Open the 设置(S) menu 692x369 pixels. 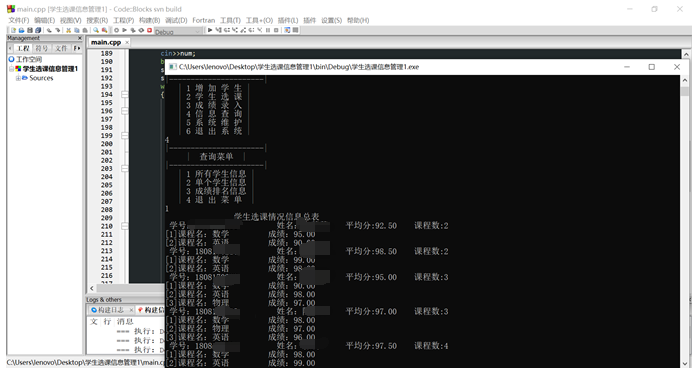[x=331, y=20]
